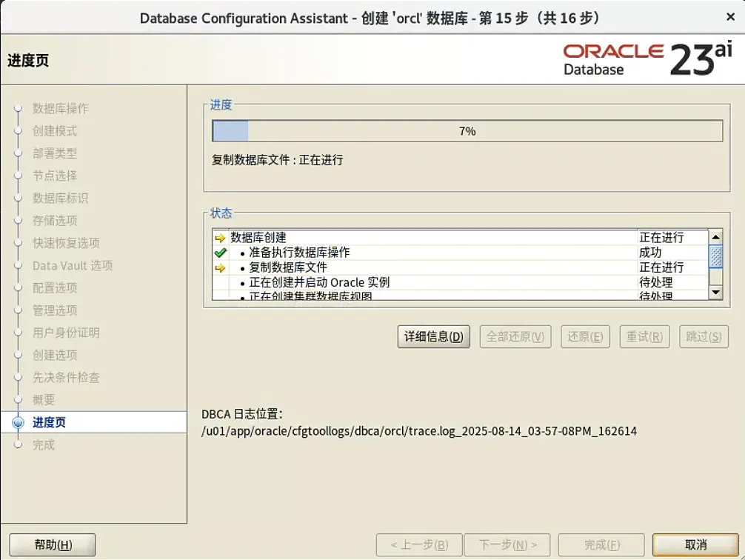Click the 7% progress bar
745x560 pixels.
tap(465, 130)
